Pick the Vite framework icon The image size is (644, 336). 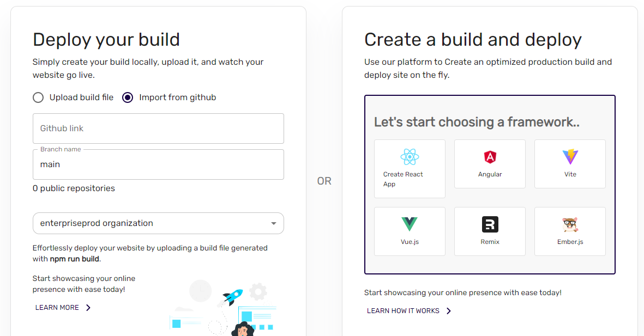[570, 157]
